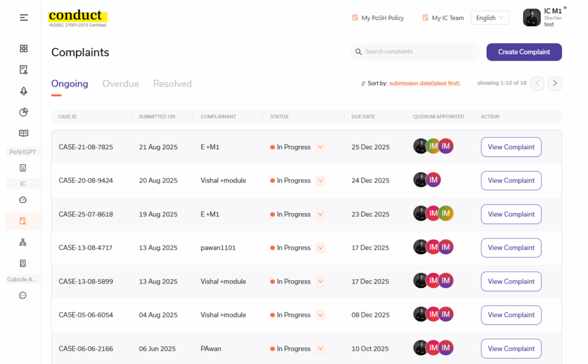This screenshot has width=588, height=364.
Task: View Complaint for CASE-20-08-9424
Action: [511, 180]
